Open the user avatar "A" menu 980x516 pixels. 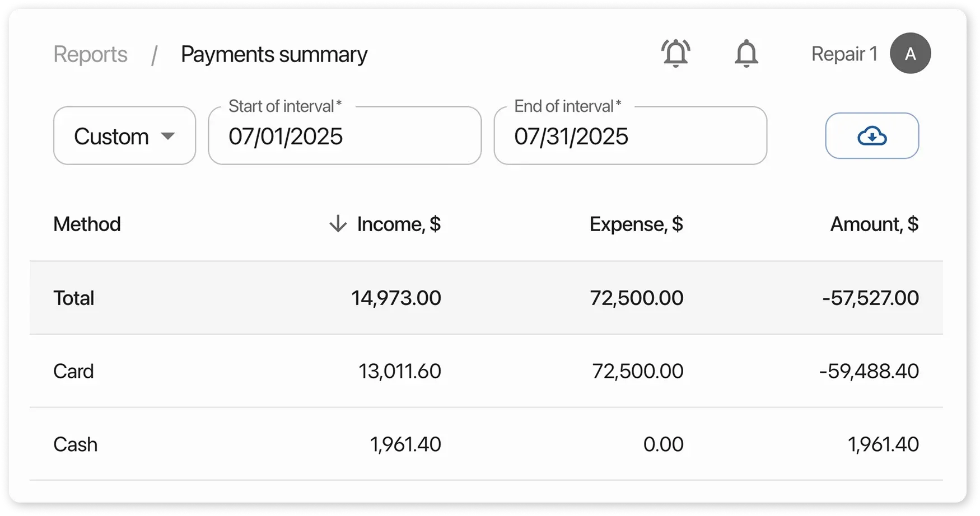click(910, 54)
